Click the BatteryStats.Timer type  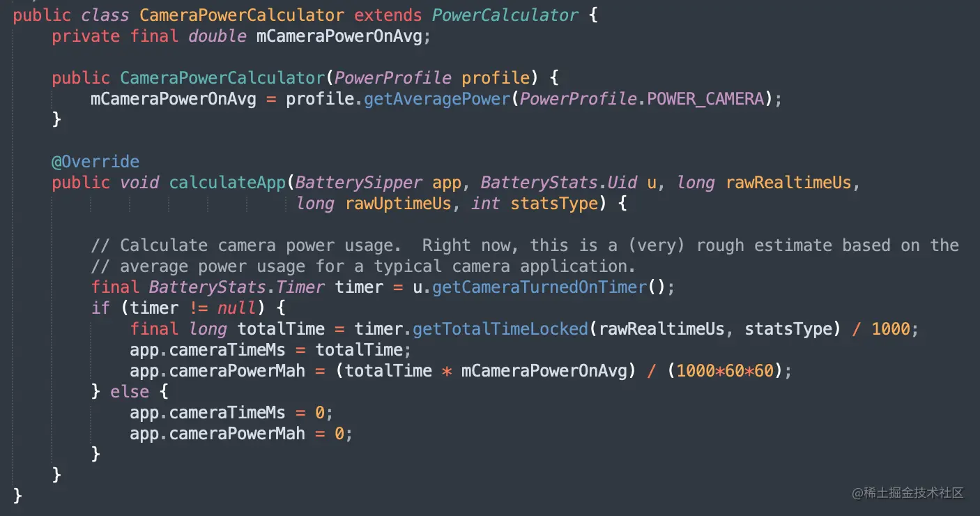click(x=237, y=287)
